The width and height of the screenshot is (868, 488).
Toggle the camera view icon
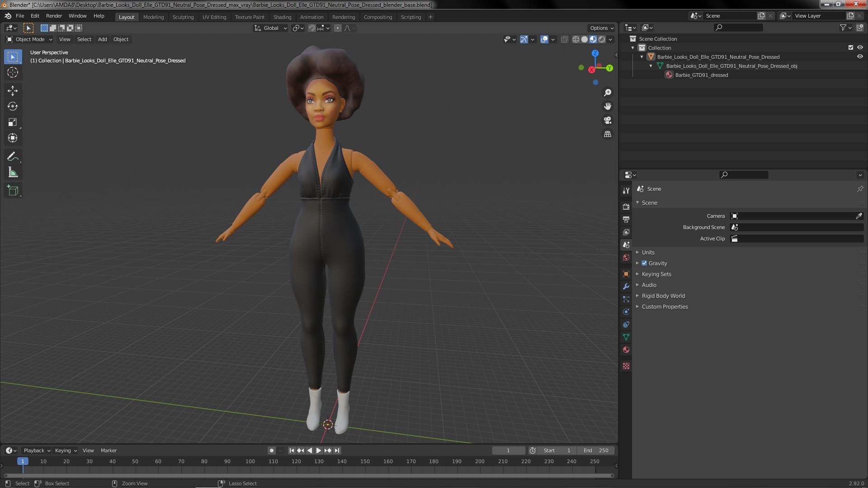[608, 120]
